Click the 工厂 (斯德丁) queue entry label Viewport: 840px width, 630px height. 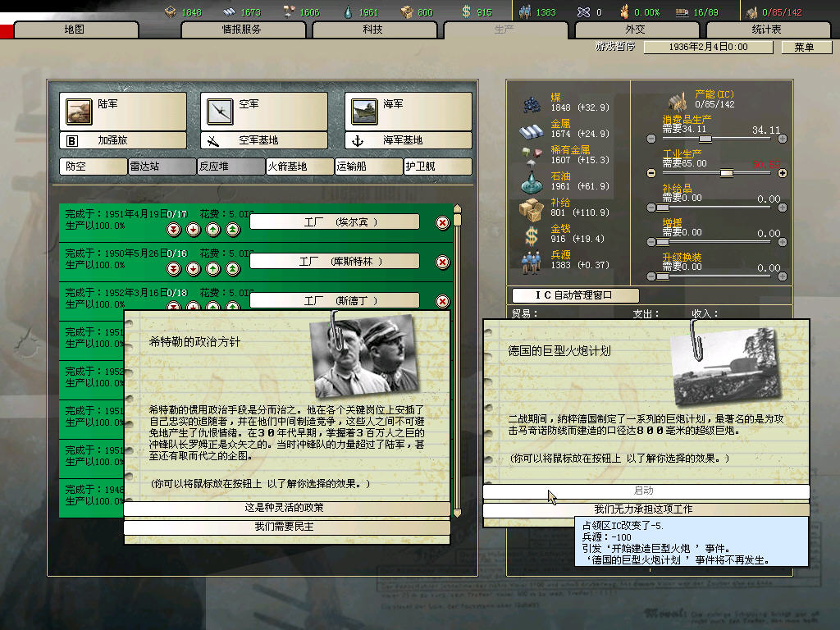click(335, 300)
